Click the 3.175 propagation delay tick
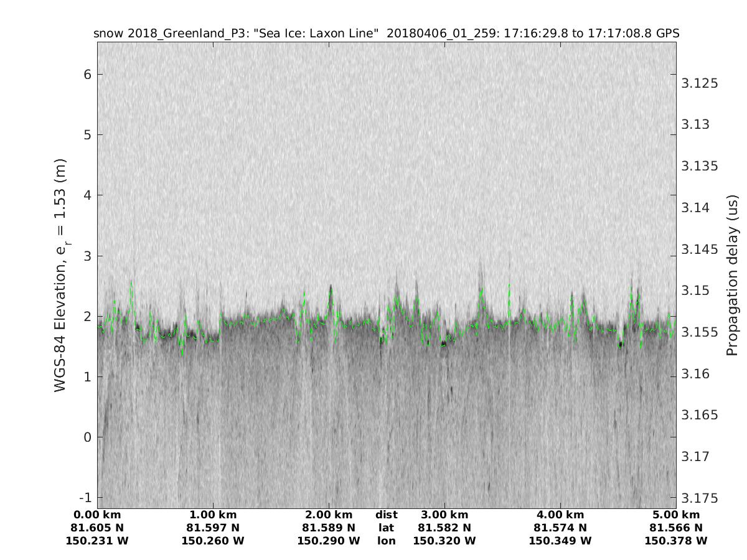 click(699, 498)
